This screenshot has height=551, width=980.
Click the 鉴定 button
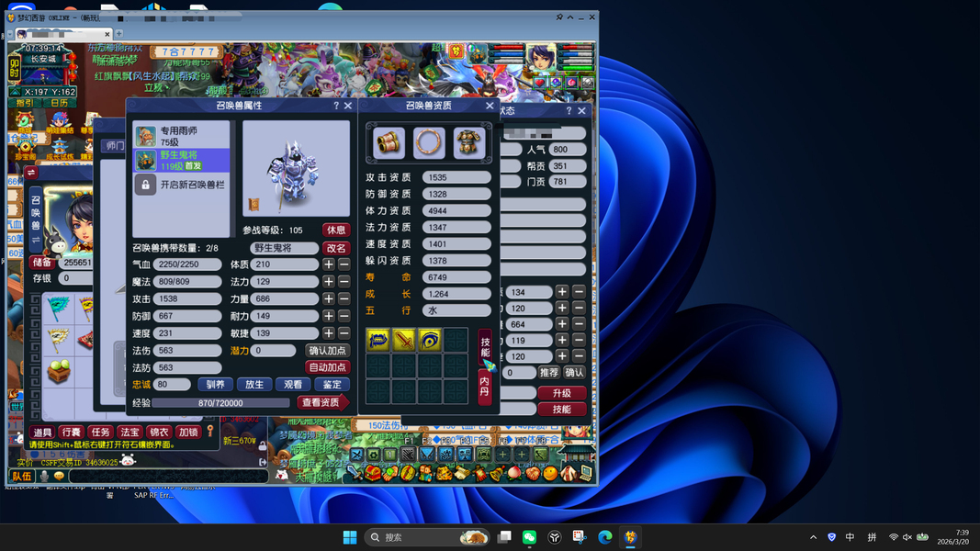[332, 384]
